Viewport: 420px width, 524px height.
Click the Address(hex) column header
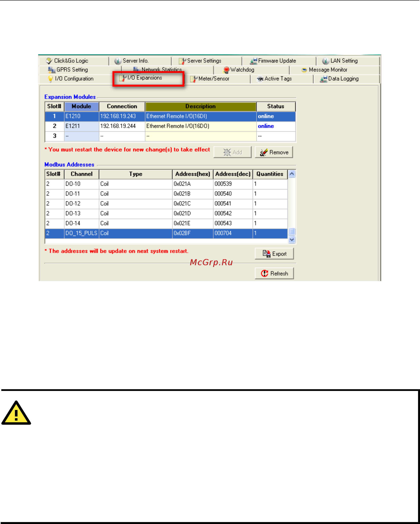pyautogui.click(x=193, y=174)
